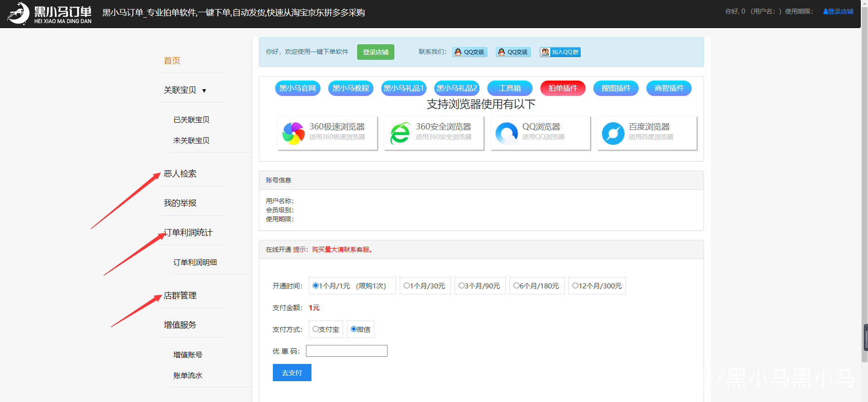The height and width of the screenshot is (402, 868).
Task: Click the first QQ交谈 penguin button
Action: pyautogui.click(x=470, y=52)
